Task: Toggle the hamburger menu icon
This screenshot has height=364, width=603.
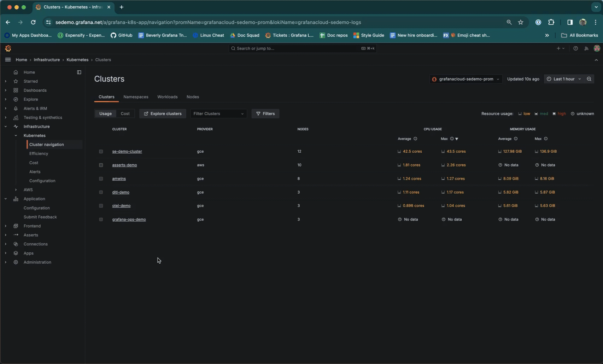Action: (8, 60)
